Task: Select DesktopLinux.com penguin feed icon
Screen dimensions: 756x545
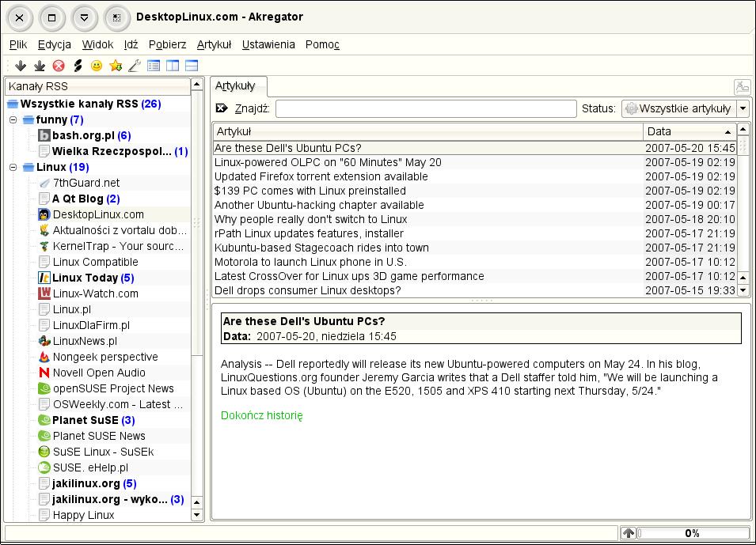Action: [44, 214]
